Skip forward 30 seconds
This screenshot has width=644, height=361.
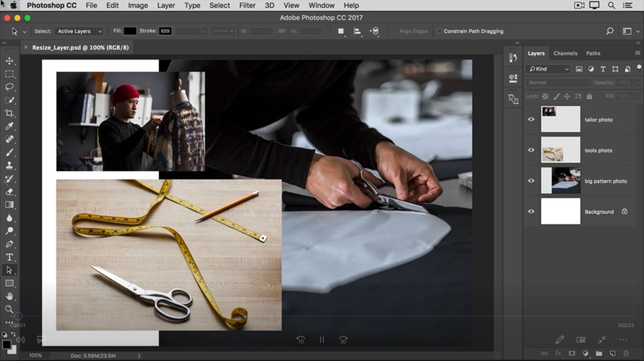pyautogui.click(x=343, y=340)
